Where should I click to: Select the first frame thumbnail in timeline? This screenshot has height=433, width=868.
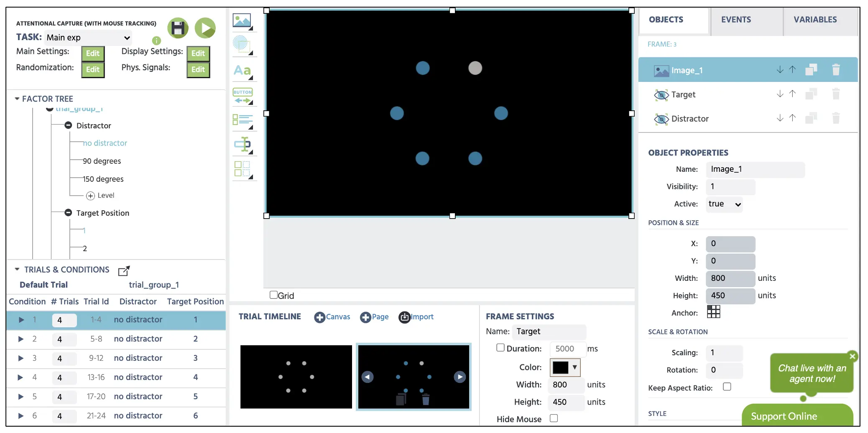[296, 377]
